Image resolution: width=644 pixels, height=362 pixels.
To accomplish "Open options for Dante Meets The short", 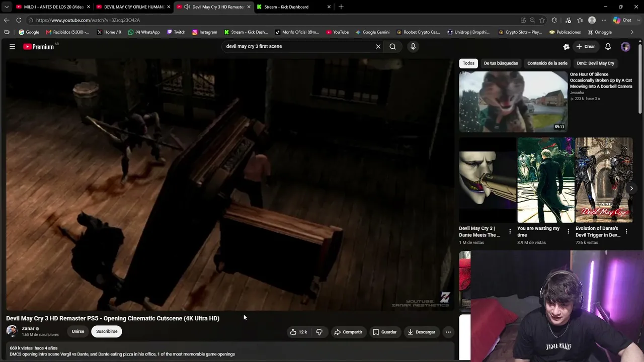I will tap(510, 231).
